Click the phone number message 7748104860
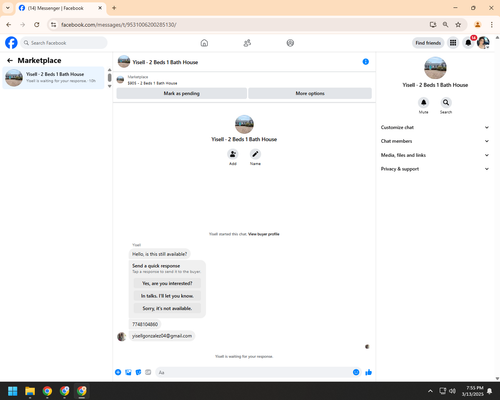 tap(145, 324)
